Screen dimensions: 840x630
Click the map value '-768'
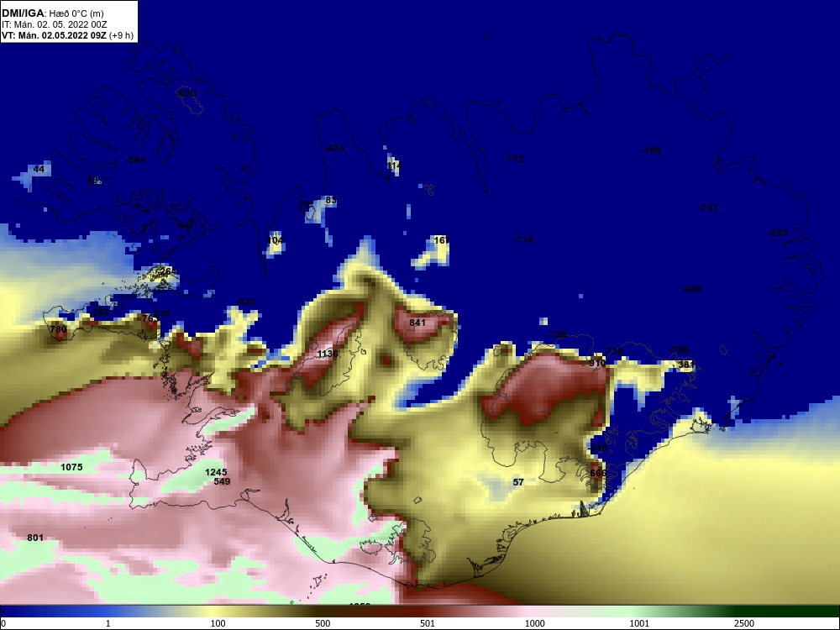coord(651,150)
